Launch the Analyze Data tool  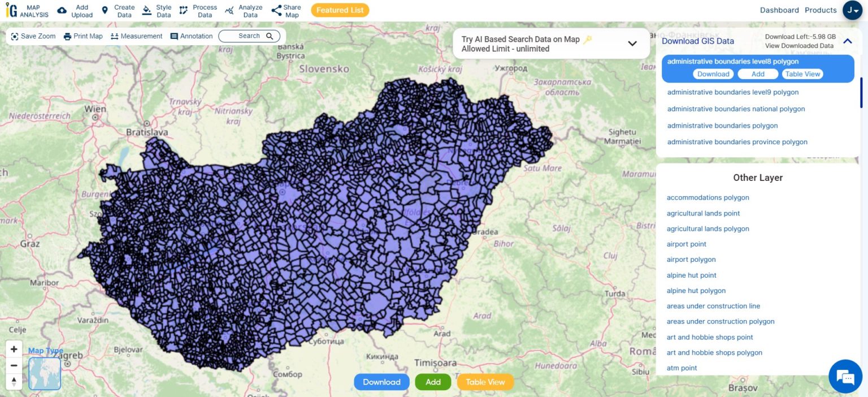click(229, 11)
